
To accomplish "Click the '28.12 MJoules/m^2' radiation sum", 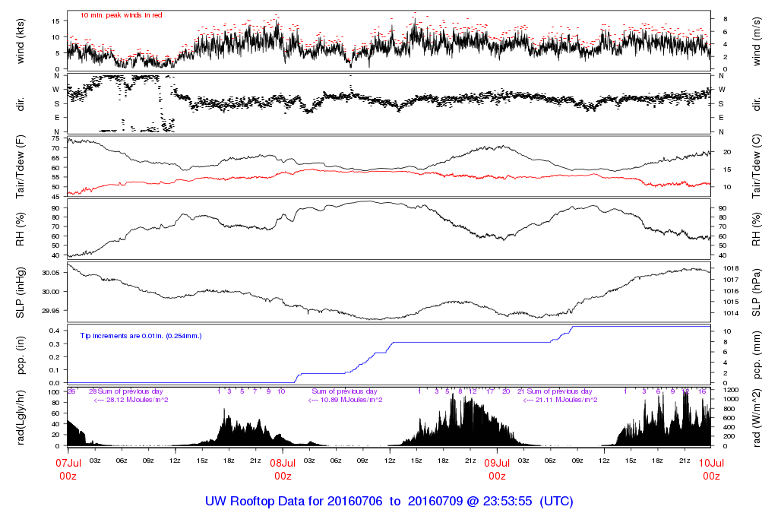I will click(138, 400).
